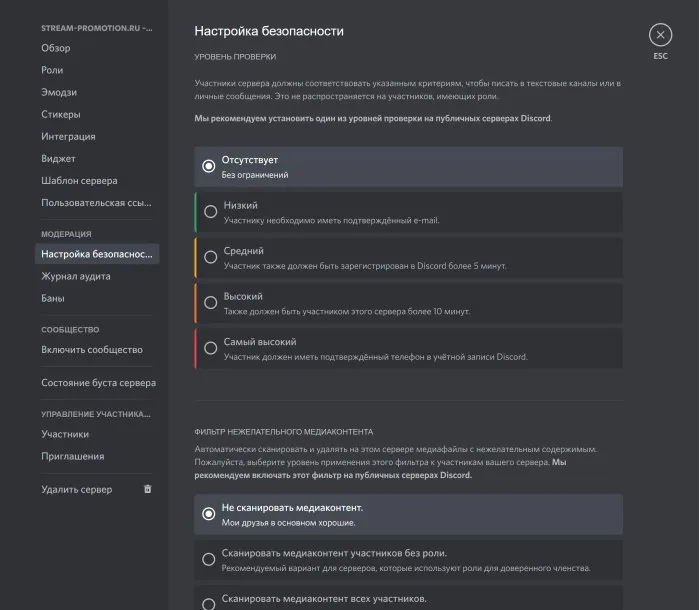
Task: Click ФИЛЬТР НЕЖЕЛАТЕЛЬНОГО МЕДИАКОНТЕНТА heading
Action: (283, 432)
